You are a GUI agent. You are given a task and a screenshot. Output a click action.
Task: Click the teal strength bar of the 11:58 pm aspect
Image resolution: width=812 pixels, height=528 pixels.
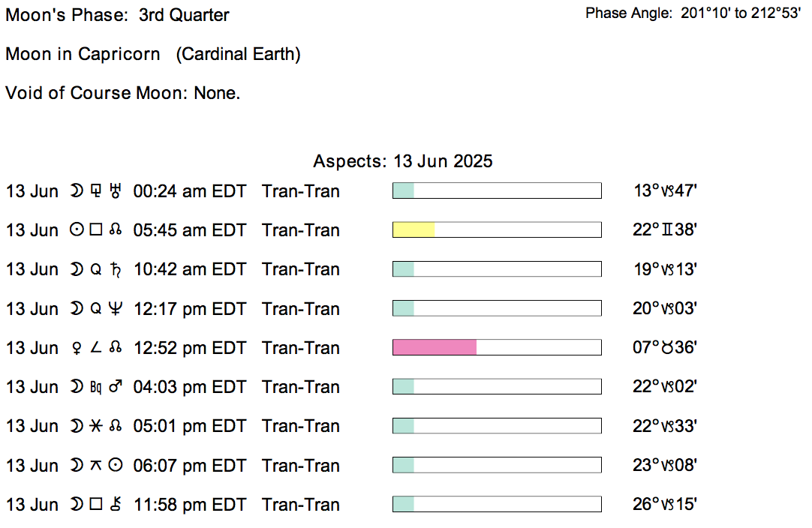pyautogui.click(x=403, y=505)
